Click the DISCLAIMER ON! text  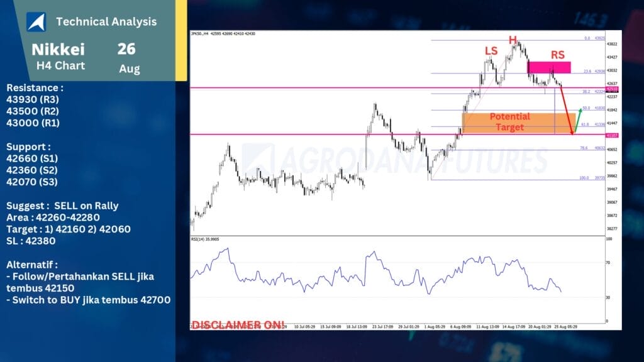point(238,324)
